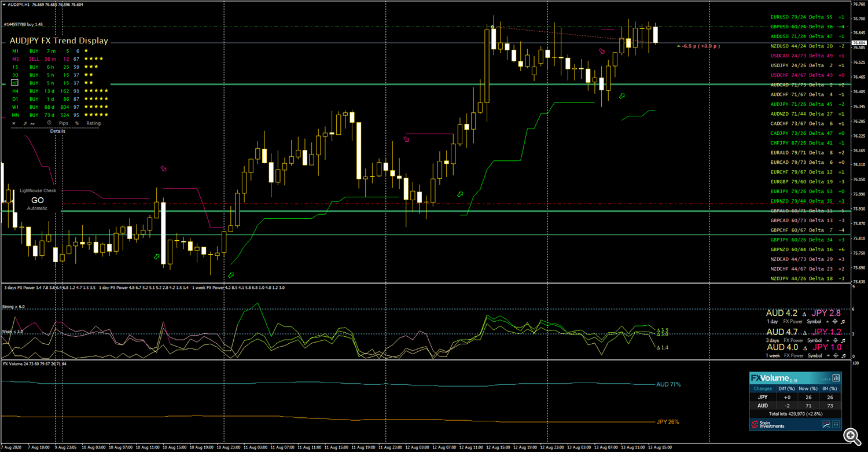
Task: Toggle the music note in 3 days FX Power row
Action: pos(842,340)
